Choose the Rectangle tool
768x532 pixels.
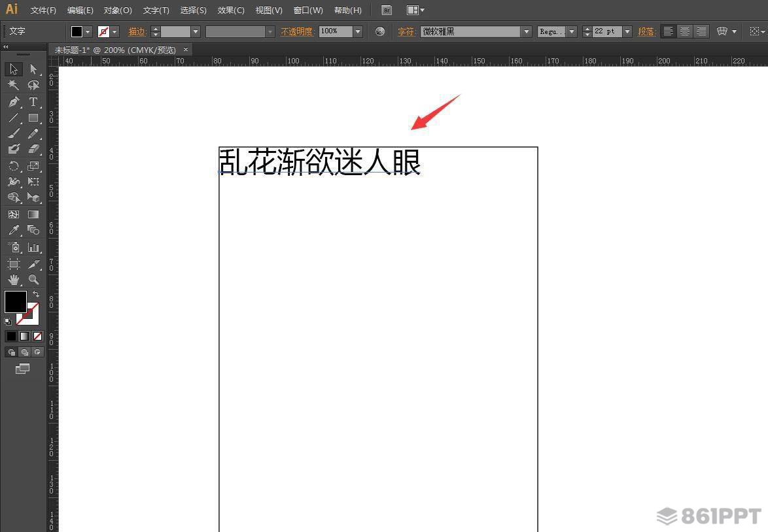(x=33, y=118)
